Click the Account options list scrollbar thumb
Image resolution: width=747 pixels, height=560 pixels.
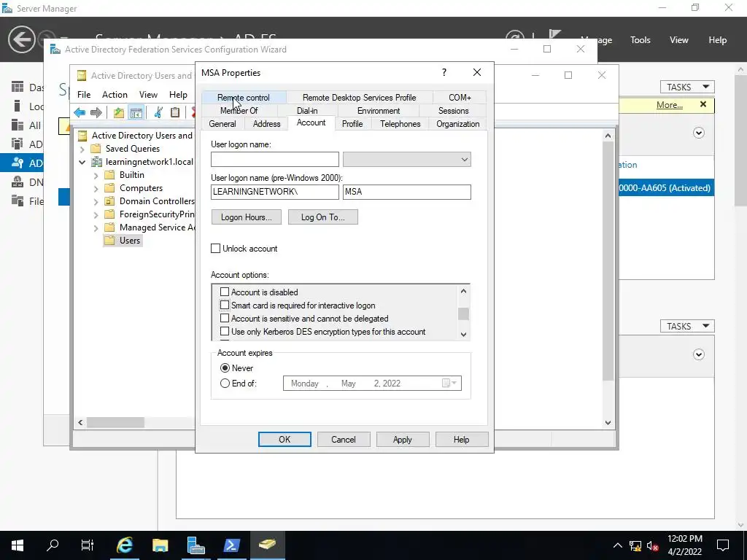[x=463, y=314]
